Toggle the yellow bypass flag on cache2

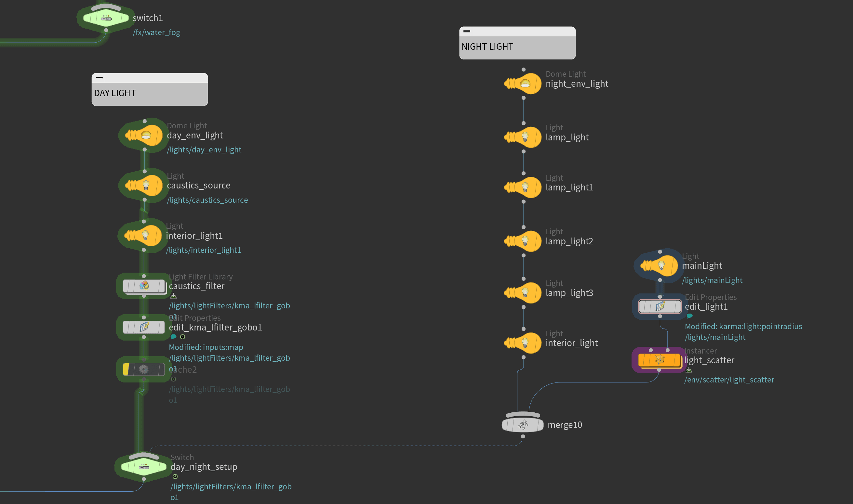click(x=126, y=369)
